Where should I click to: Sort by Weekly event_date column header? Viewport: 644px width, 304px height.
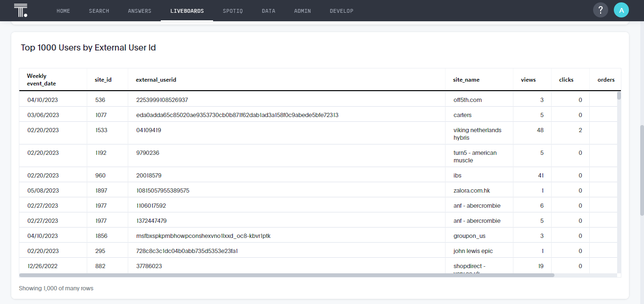(41, 80)
